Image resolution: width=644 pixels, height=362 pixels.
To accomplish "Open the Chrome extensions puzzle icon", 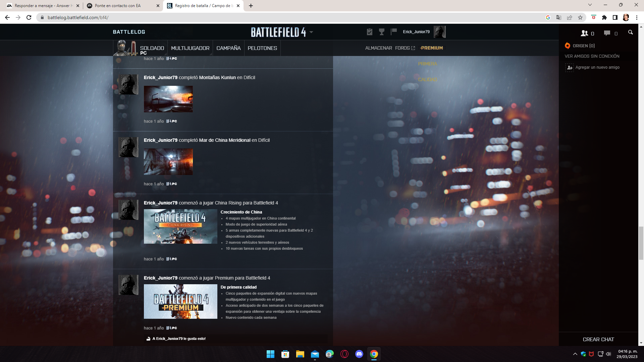I will tap(604, 17).
